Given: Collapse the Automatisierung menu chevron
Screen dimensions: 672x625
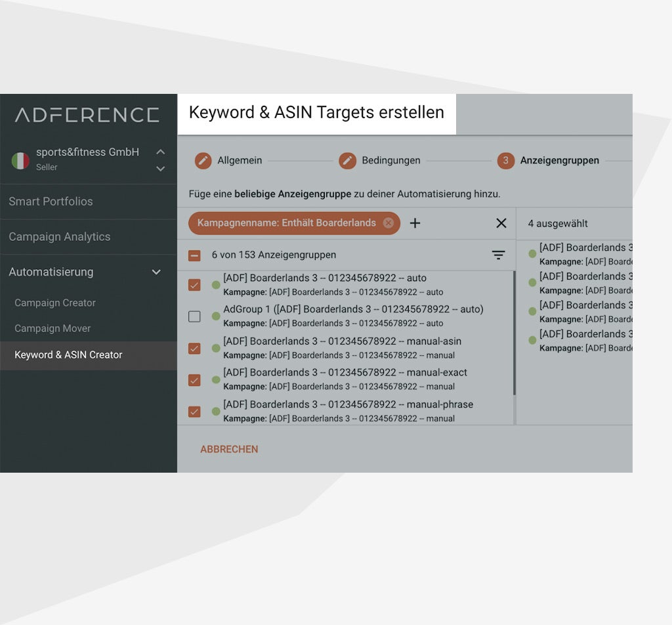Looking at the screenshot, I should [156, 272].
